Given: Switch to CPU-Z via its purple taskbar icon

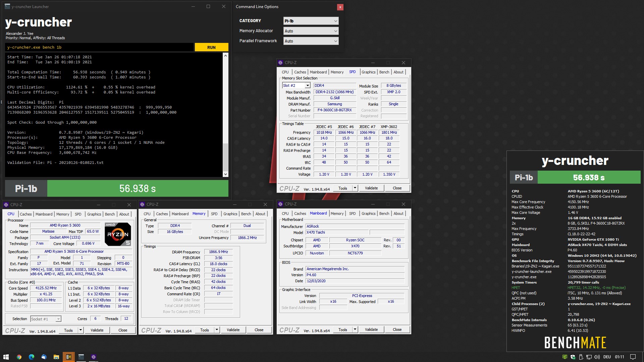Looking at the screenshot, I should pos(94,357).
